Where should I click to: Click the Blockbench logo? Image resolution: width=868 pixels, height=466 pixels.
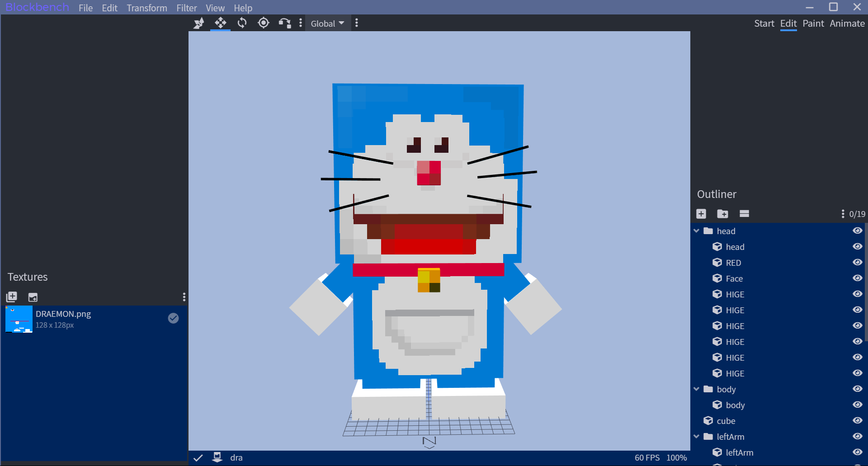tap(37, 7)
